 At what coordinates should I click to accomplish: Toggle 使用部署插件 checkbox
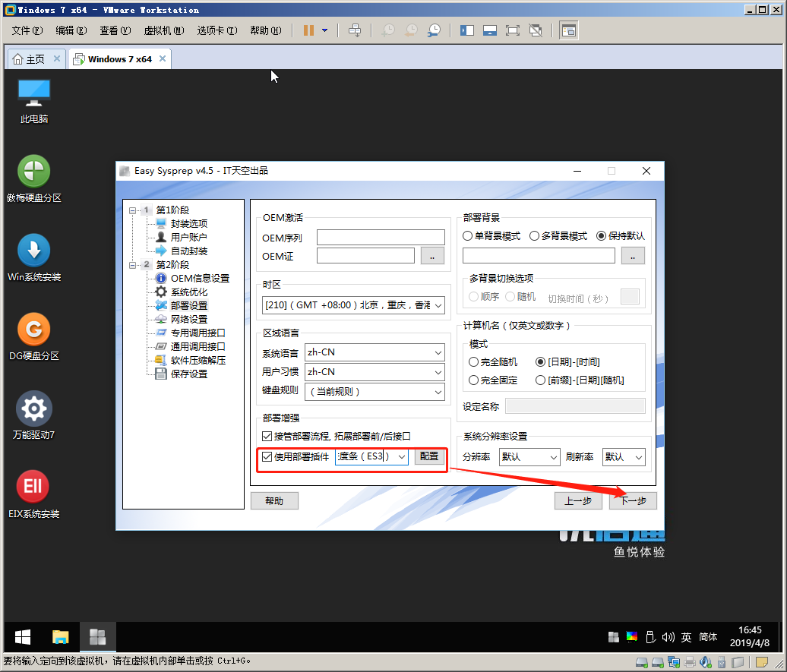pos(267,456)
